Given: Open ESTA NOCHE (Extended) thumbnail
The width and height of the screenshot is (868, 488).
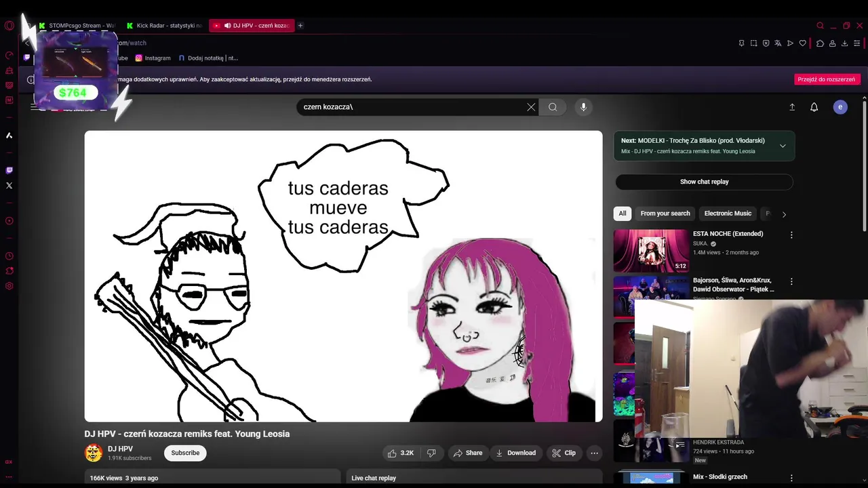Looking at the screenshot, I should point(651,251).
